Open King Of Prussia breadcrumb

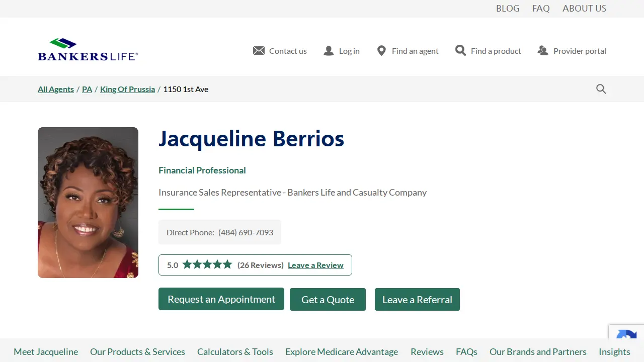tap(127, 89)
